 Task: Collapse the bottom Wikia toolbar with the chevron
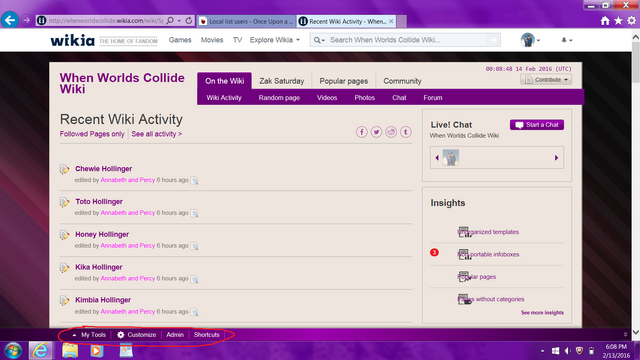(625, 335)
